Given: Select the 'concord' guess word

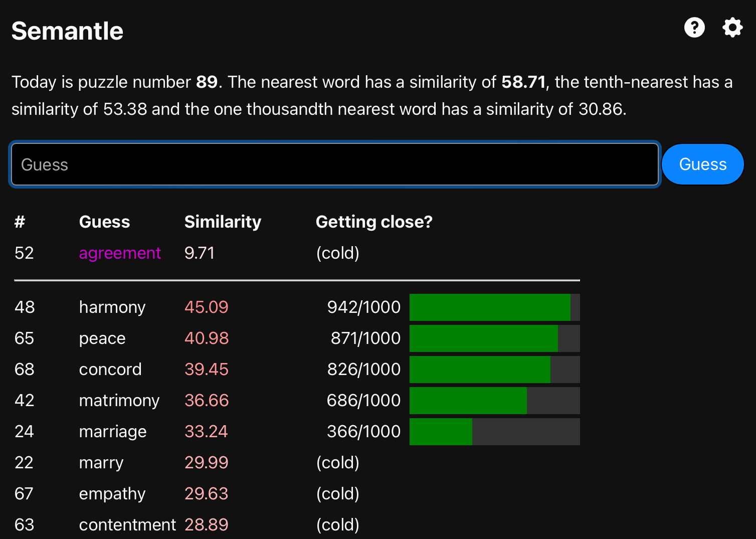Looking at the screenshot, I should [x=110, y=370].
